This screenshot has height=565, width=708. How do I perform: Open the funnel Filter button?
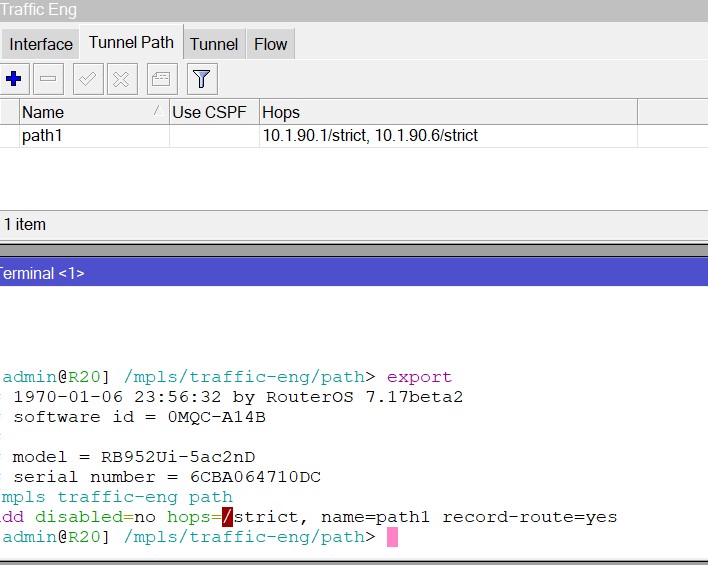click(202, 79)
